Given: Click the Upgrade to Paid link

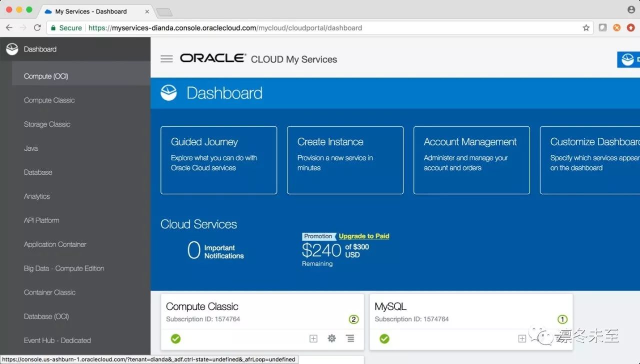Looking at the screenshot, I should tap(364, 236).
